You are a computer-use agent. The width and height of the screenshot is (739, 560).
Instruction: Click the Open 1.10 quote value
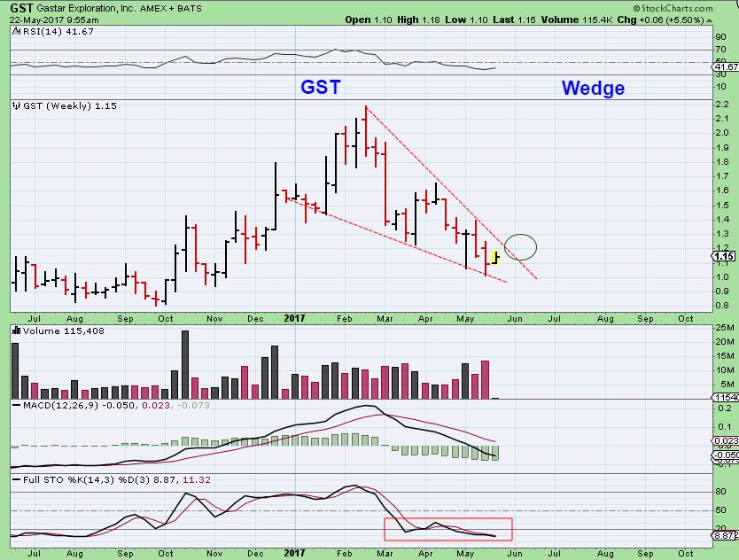click(369, 19)
